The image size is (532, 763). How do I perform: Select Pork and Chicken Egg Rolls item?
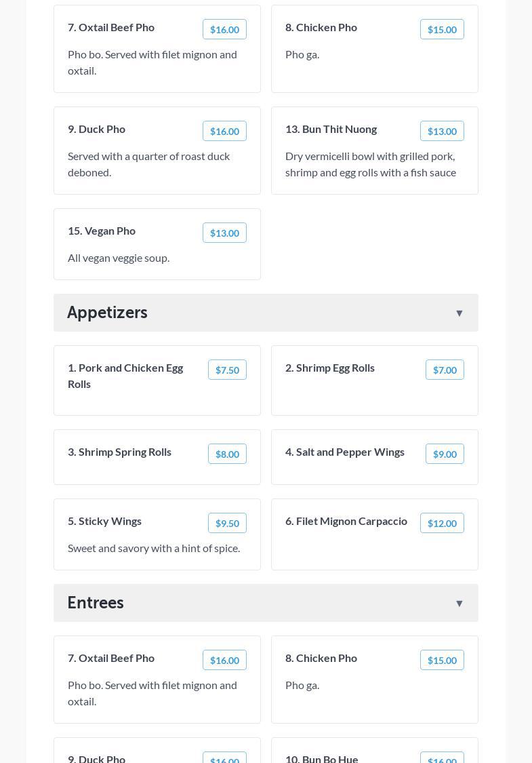pos(125,376)
